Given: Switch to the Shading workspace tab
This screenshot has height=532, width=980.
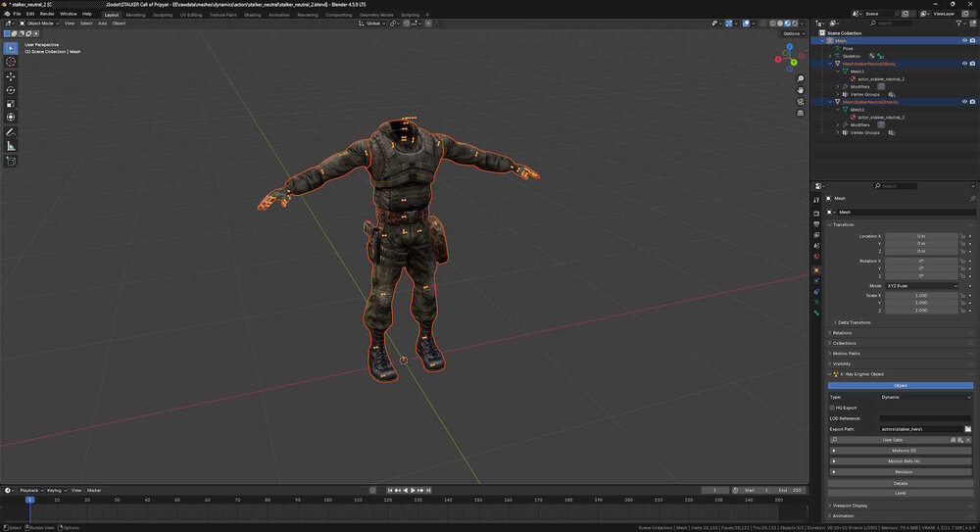Looking at the screenshot, I should click(x=253, y=15).
